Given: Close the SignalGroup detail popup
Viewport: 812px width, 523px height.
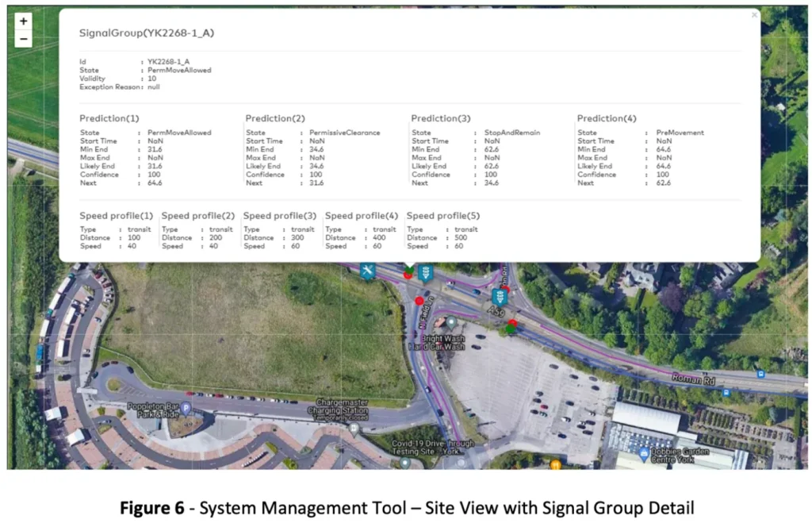Looking at the screenshot, I should (754, 15).
